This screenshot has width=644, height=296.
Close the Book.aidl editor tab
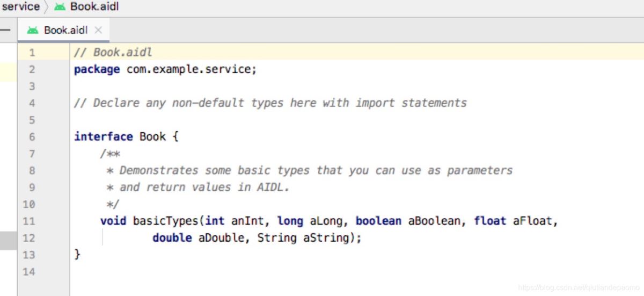tap(98, 30)
